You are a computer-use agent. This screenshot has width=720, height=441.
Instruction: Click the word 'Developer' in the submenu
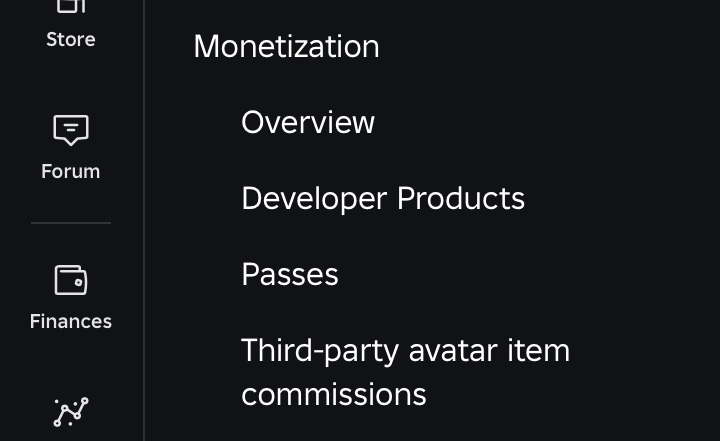click(x=314, y=198)
